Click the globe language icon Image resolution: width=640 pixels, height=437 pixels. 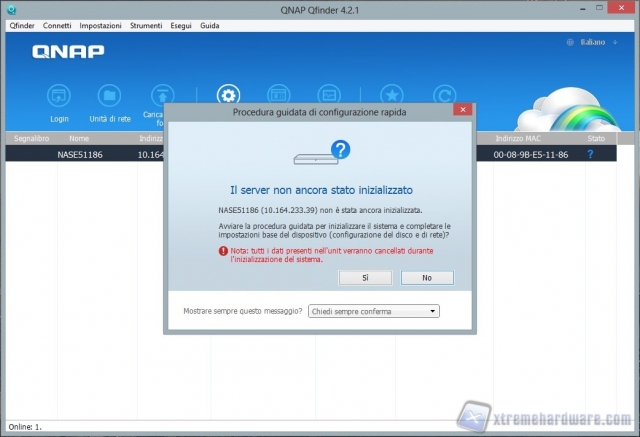point(570,43)
